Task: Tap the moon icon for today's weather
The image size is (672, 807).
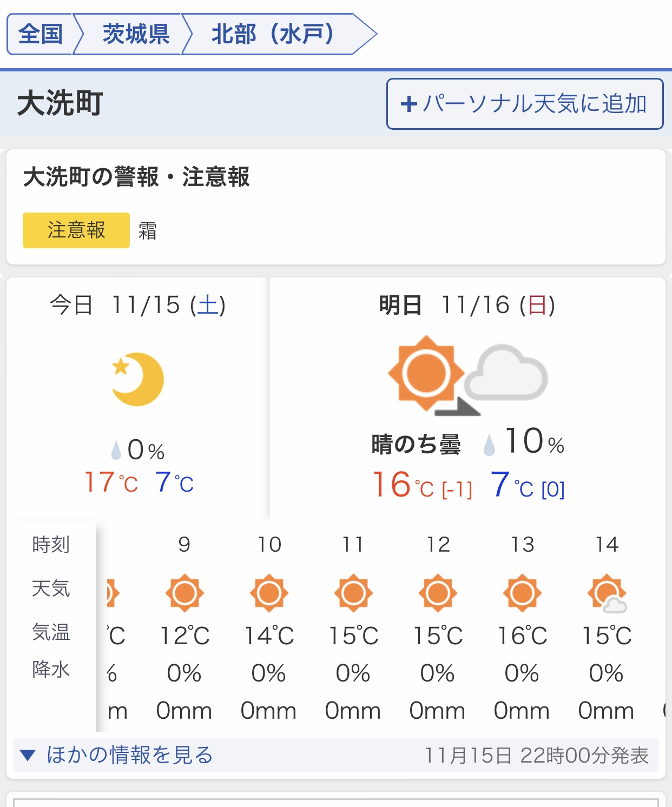Action: coord(137,379)
